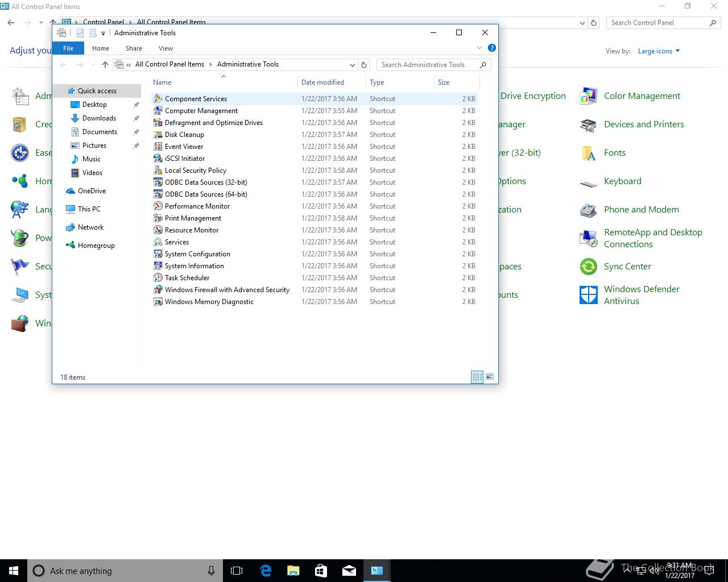The width and height of the screenshot is (728, 582).
Task: Select the Task Scheduler clock icon
Action: (x=158, y=278)
